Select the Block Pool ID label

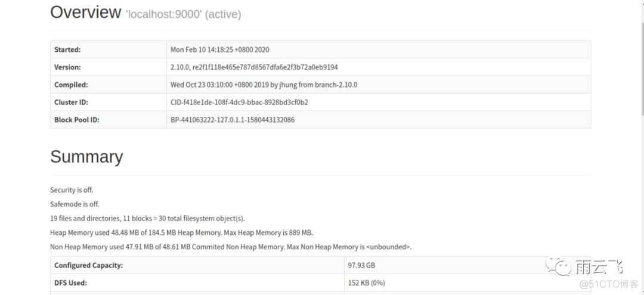point(76,120)
